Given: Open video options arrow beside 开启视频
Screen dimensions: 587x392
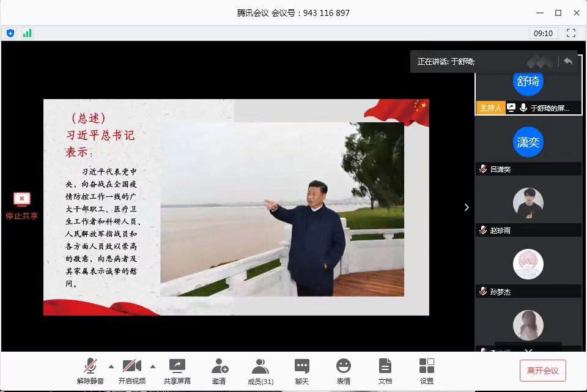Looking at the screenshot, I should point(153,366).
